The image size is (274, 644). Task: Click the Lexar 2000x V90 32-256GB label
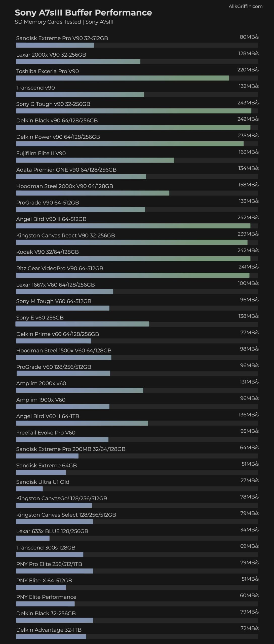click(x=51, y=55)
